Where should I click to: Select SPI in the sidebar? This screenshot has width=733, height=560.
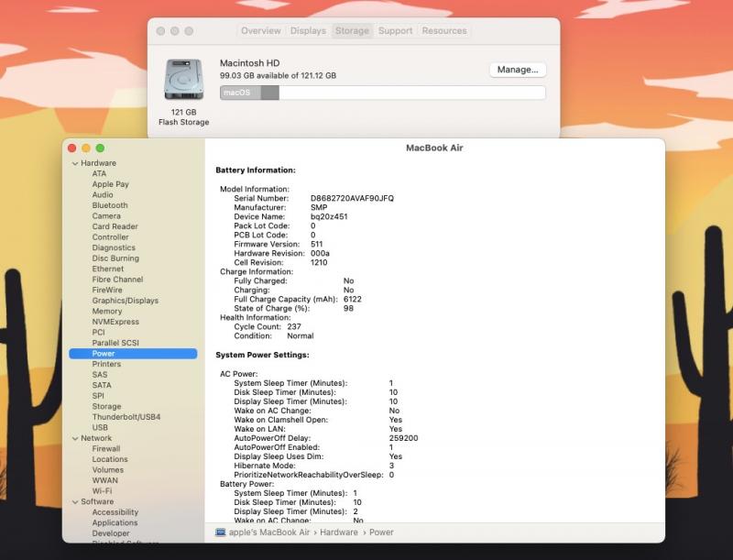tap(98, 396)
